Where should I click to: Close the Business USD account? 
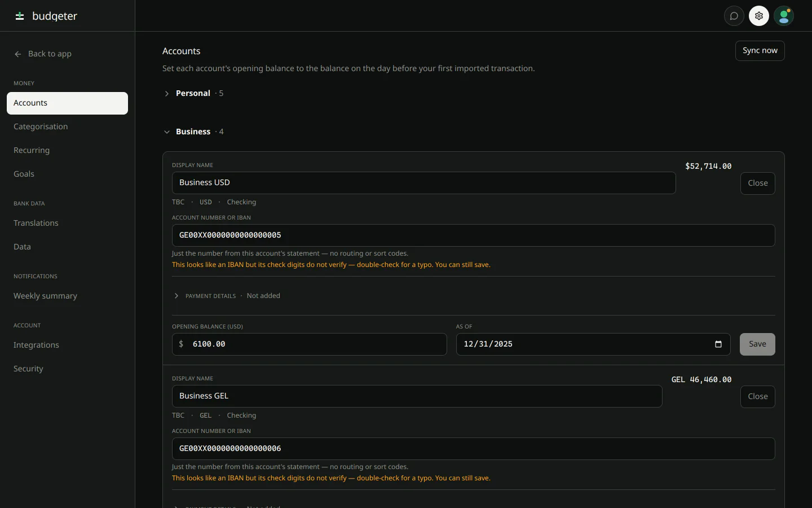click(x=758, y=183)
